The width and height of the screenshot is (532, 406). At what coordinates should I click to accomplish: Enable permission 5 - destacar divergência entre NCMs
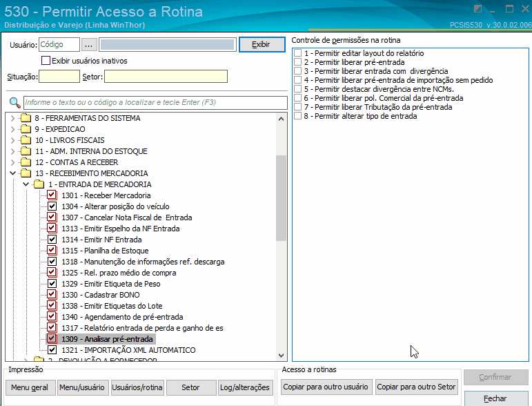297,89
